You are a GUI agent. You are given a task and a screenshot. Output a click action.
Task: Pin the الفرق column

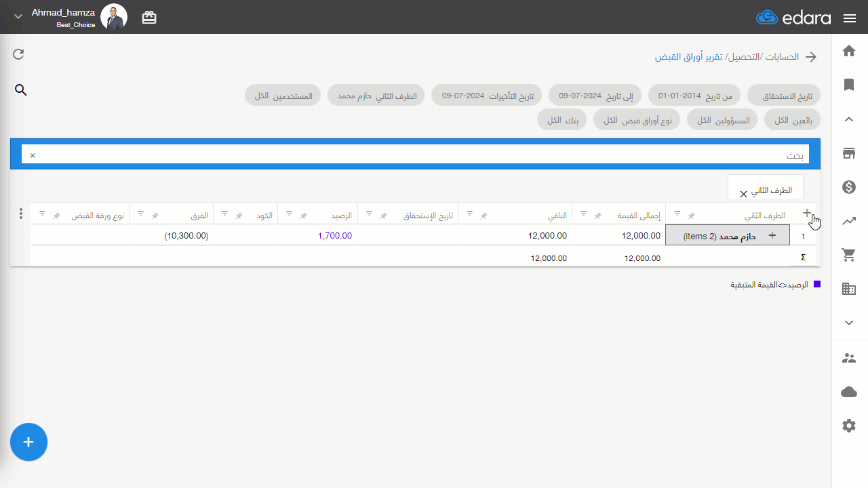click(155, 216)
